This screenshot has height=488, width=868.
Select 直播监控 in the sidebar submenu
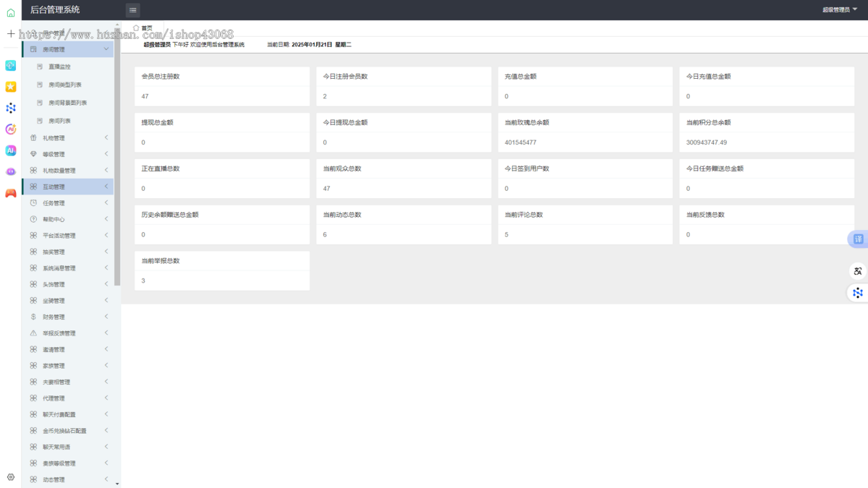(x=59, y=67)
